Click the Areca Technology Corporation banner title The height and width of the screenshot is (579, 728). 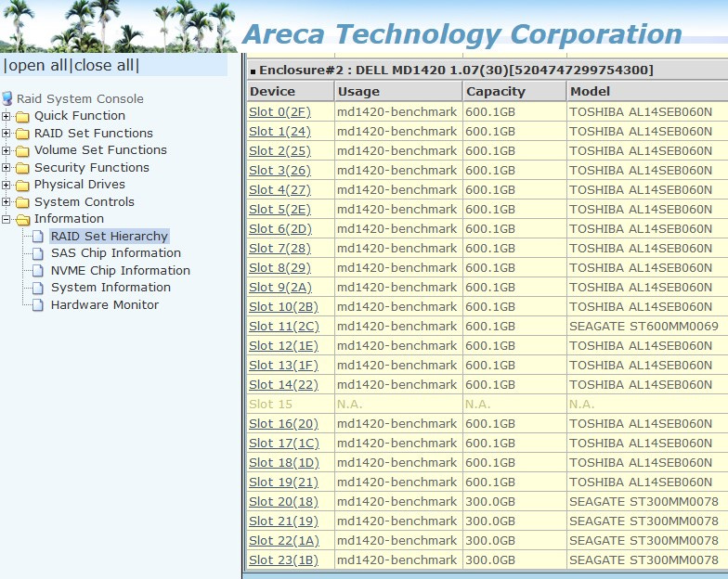tap(462, 34)
